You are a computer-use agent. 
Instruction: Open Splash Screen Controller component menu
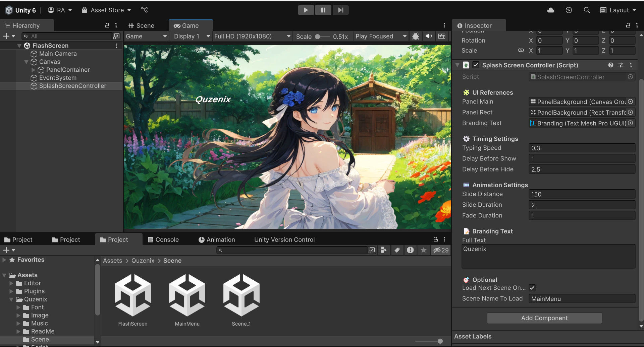point(631,65)
